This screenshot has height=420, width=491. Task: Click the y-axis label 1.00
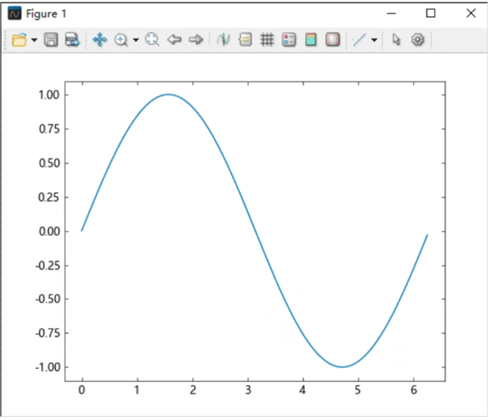(x=49, y=95)
